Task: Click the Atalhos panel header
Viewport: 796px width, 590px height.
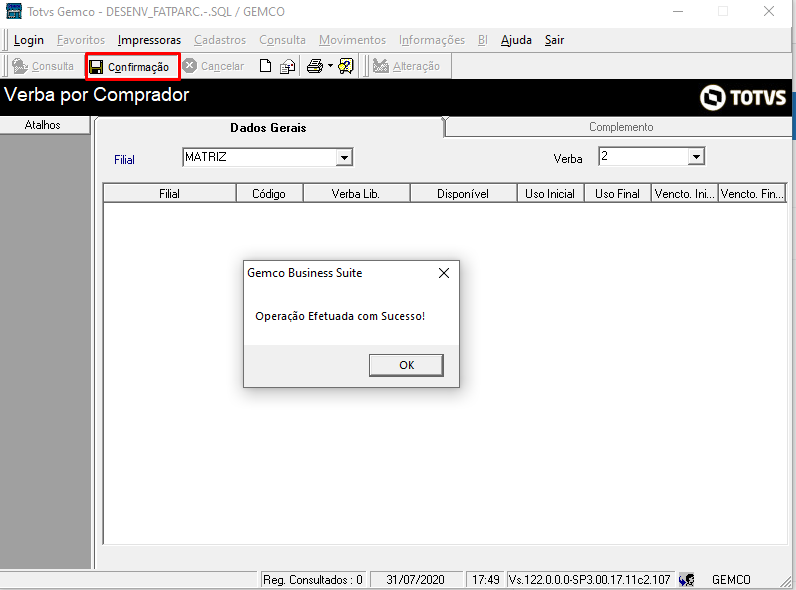Action: click(x=44, y=125)
